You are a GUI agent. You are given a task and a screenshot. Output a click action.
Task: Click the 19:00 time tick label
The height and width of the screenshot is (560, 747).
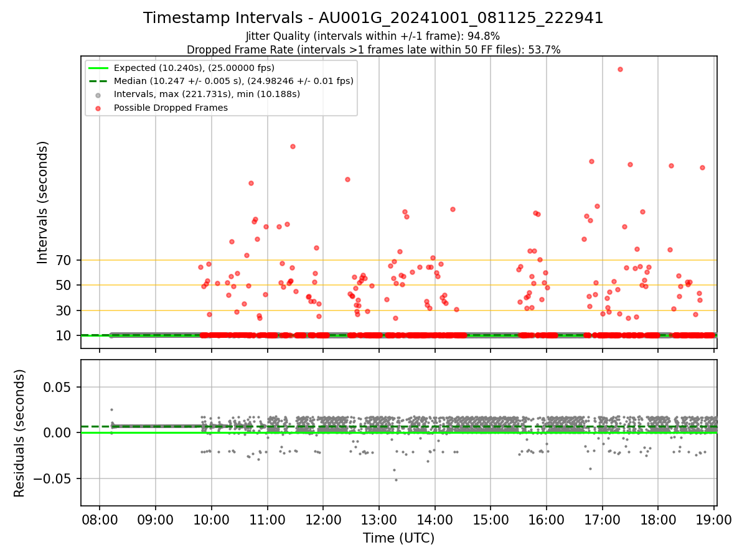pyautogui.click(x=714, y=518)
